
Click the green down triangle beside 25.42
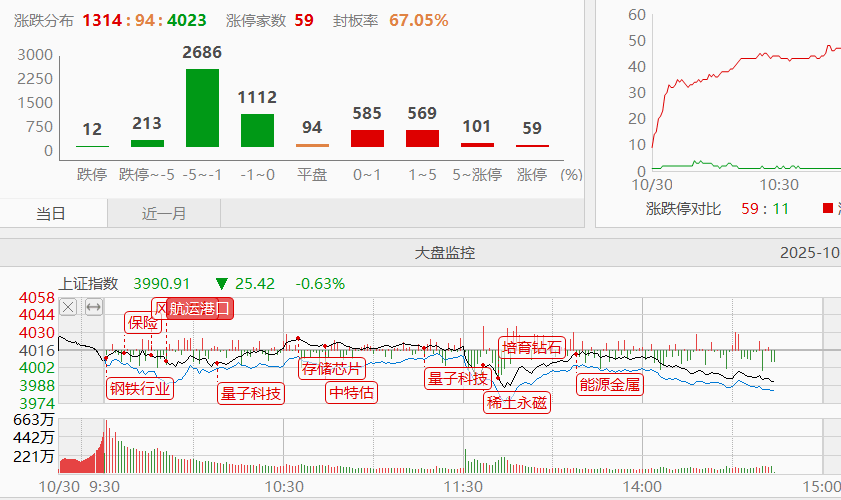coord(221,284)
